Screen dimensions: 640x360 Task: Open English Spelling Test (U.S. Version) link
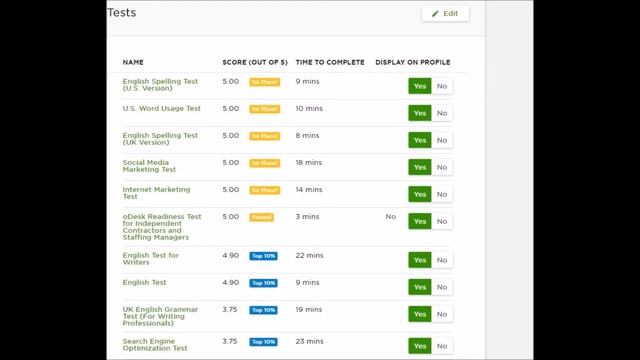pyautogui.click(x=160, y=85)
